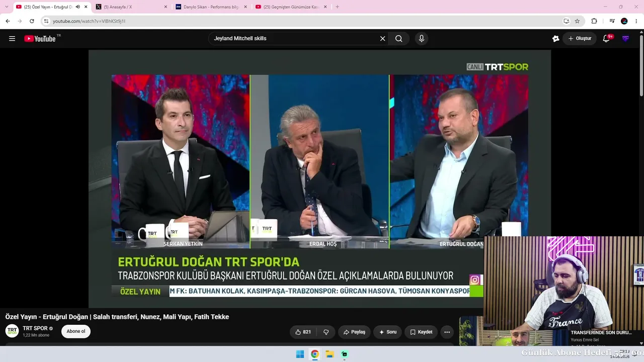The height and width of the screenshot is (362, 644).
Task: Start voice search with the microphone
Action: [422, 39]
